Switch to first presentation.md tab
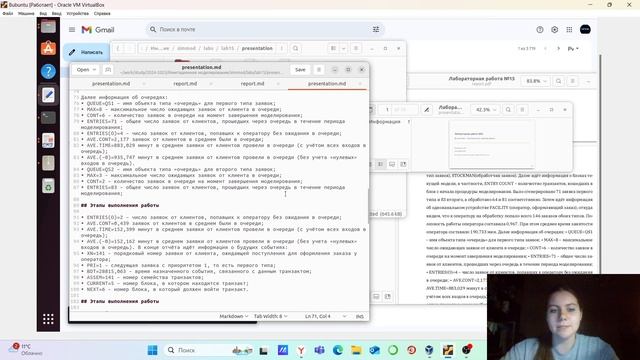Screen dimensions: 640x360 (x=111, y=84)
